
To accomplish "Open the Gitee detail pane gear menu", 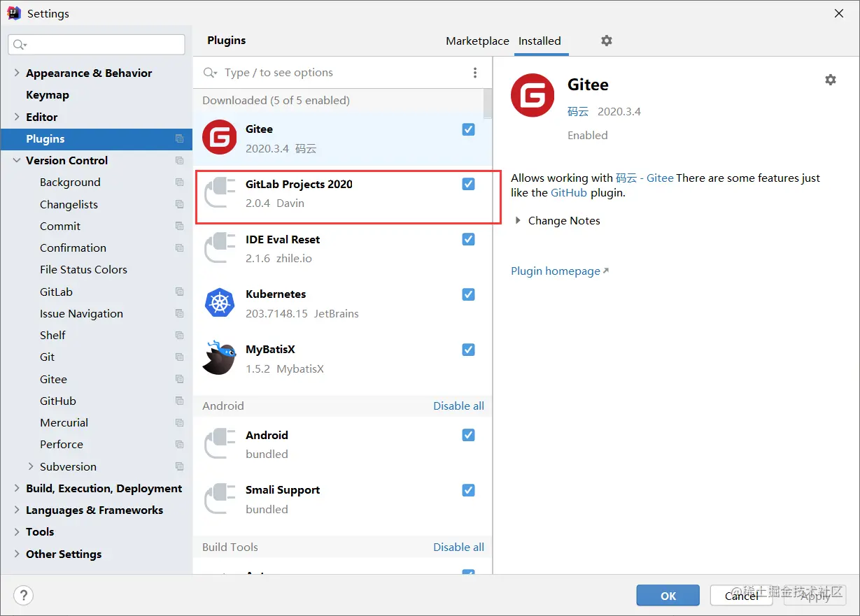I will pos(831,80).
